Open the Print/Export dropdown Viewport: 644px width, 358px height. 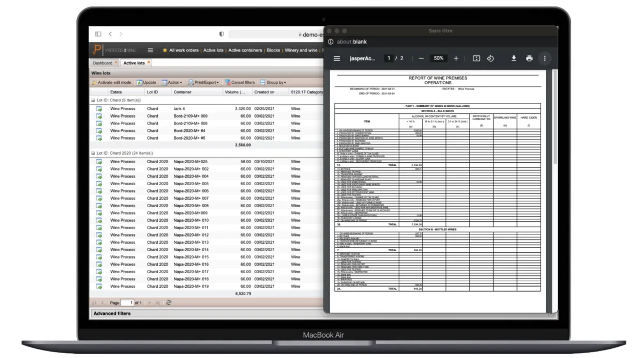pos(203,83)
